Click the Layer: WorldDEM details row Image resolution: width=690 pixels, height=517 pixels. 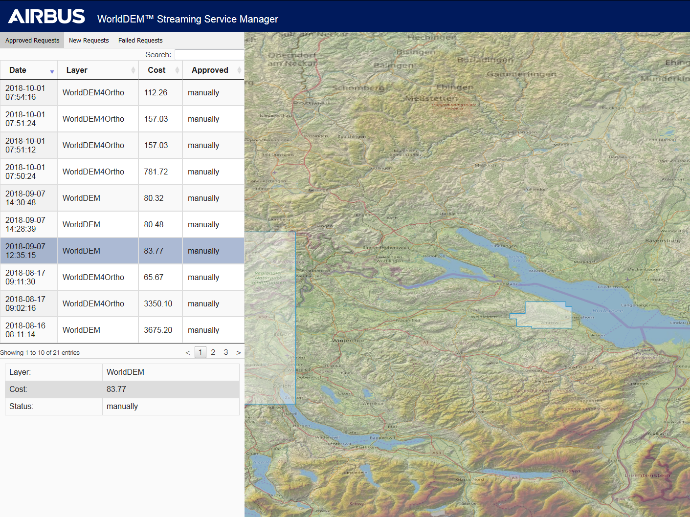click(x=122, y=372)
